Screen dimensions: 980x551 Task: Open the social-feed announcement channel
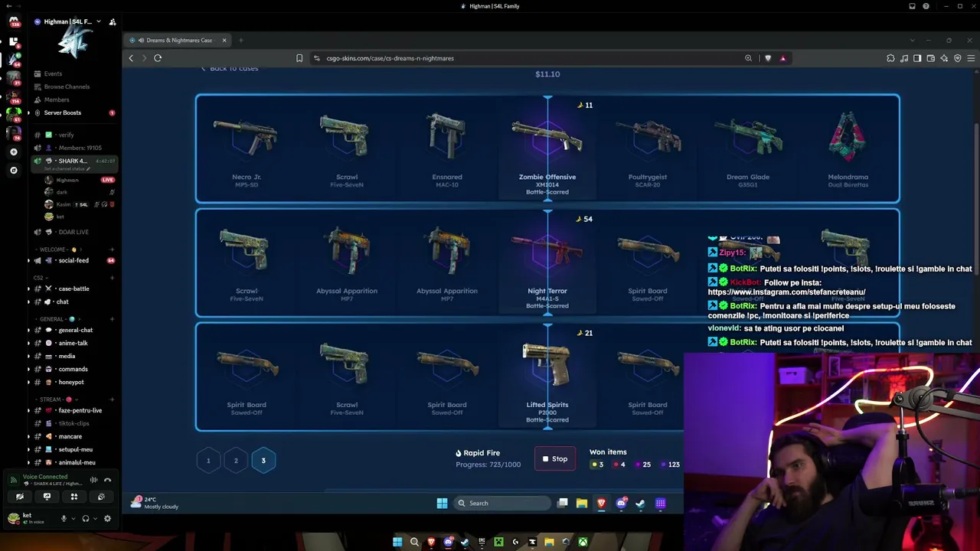[73, 260]
